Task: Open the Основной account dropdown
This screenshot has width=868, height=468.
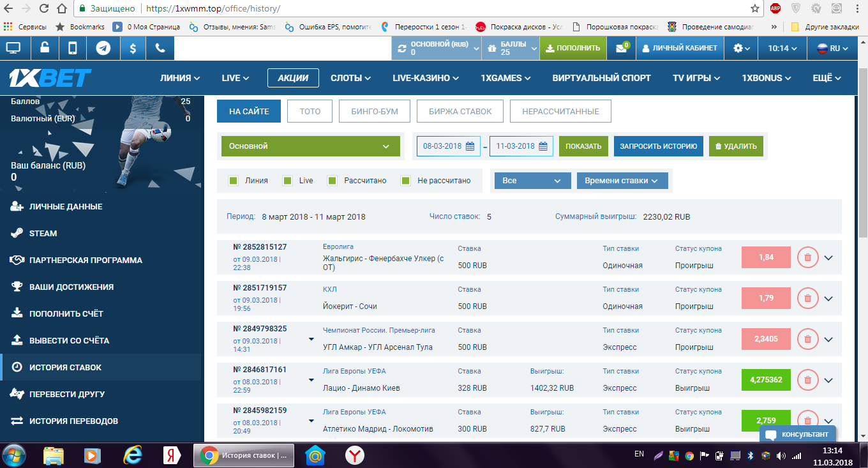Action: [310, 146]
